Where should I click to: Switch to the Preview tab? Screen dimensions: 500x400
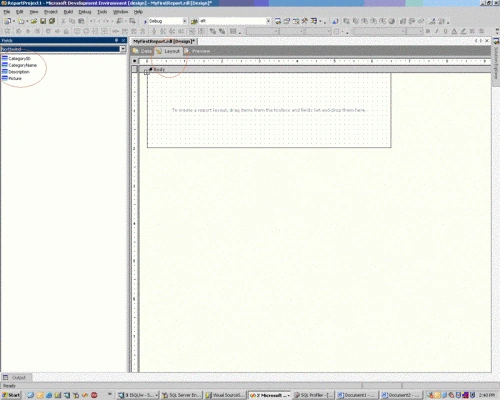click(197, 51)
